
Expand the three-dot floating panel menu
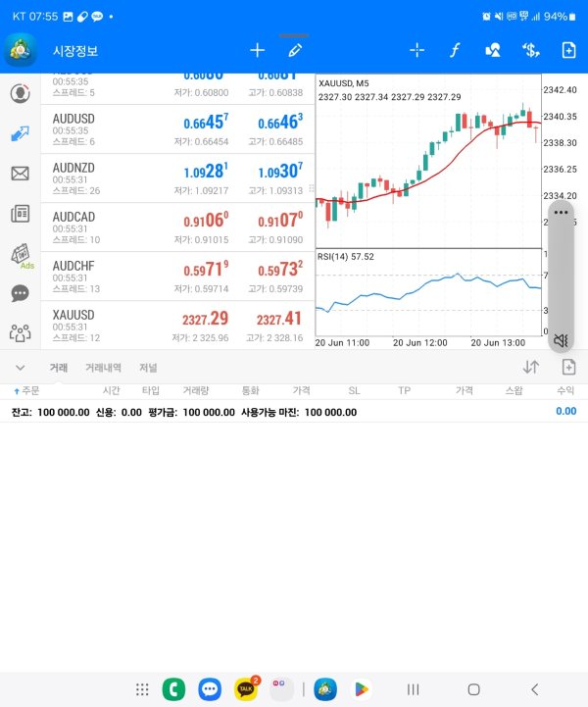click(561, 212)
